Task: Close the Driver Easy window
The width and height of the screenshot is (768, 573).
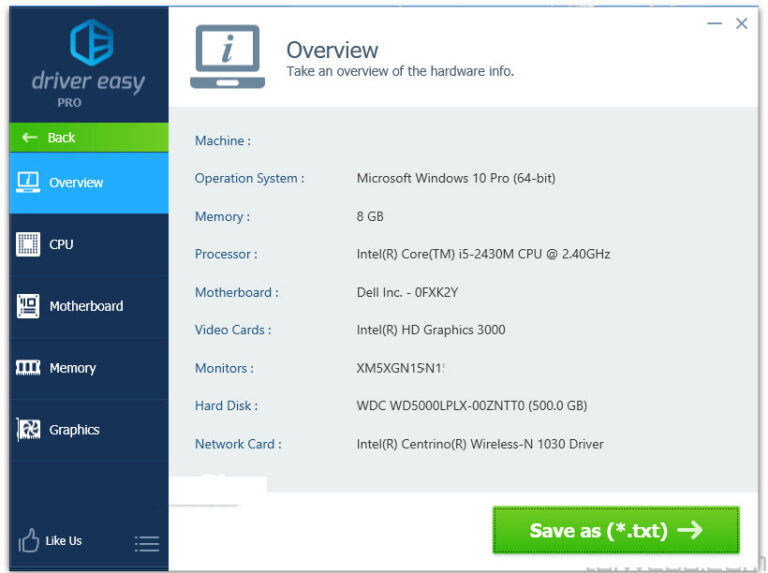Action: (x=741, y=23)
